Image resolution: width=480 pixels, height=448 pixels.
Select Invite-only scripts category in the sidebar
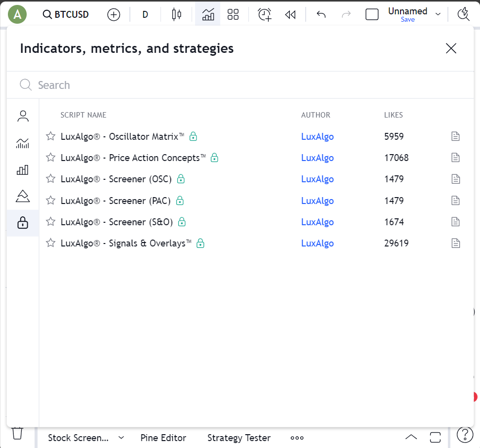pyautogui.click(x=23, y=223)
